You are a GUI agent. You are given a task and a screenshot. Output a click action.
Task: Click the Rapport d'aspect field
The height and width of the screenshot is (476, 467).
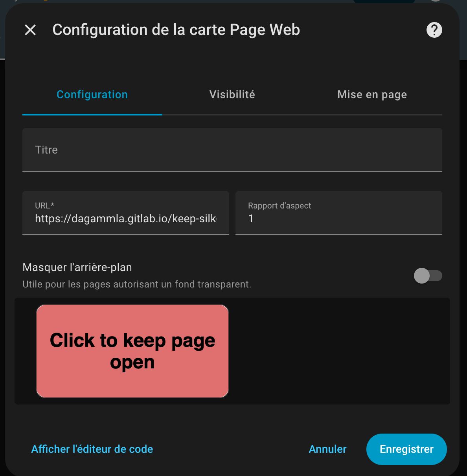coord(339,213)
